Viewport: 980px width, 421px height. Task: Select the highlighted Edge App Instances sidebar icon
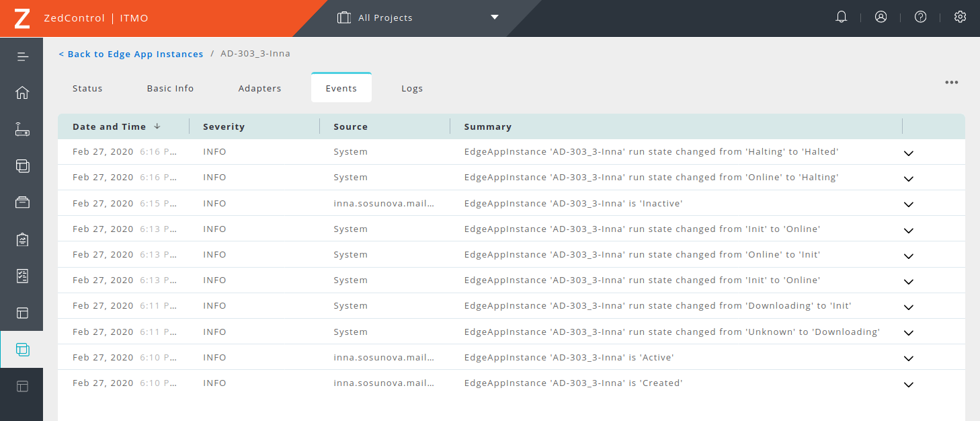pyautogui.click(x=22, y=349)
